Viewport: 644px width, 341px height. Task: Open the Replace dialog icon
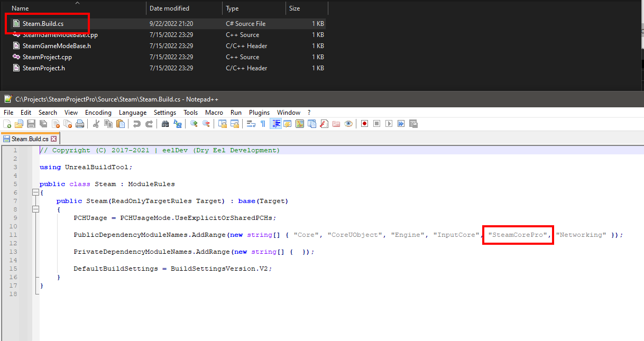click(x=178, y=124)
